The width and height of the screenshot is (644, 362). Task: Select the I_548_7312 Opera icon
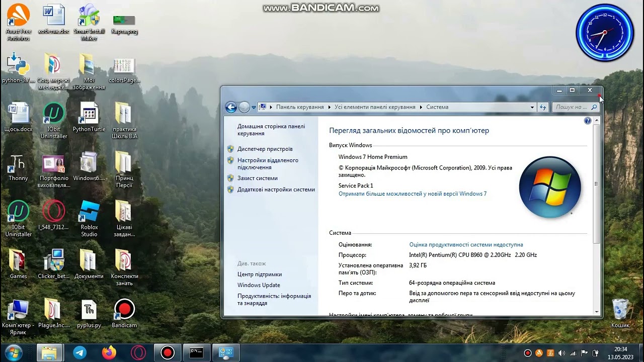click(x=53, y=215)
